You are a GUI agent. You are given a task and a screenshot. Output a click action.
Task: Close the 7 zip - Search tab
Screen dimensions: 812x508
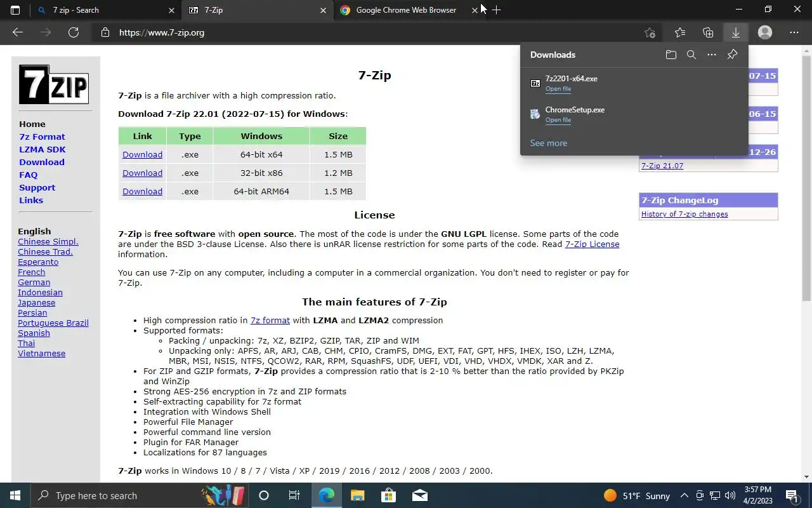[171, 10]
